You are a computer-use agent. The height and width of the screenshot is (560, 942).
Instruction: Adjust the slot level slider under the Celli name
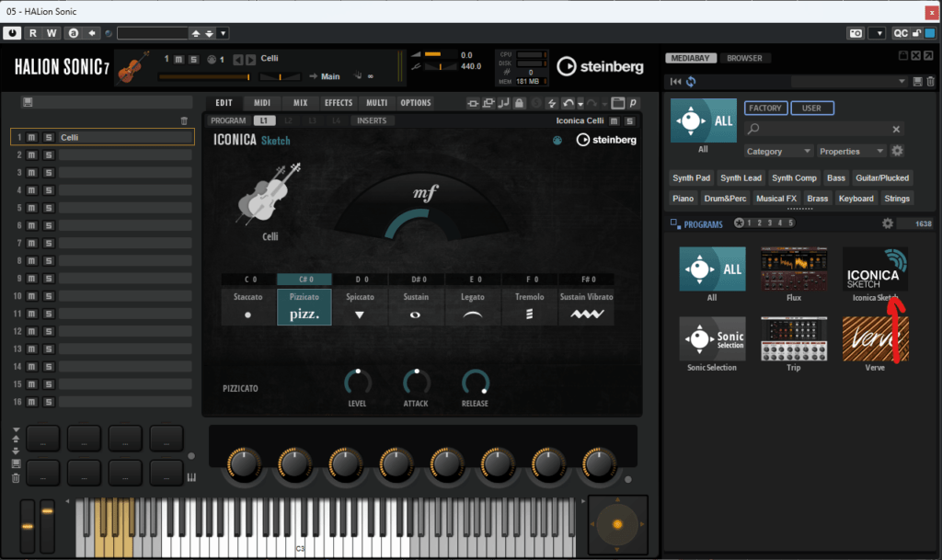[204, 77]
